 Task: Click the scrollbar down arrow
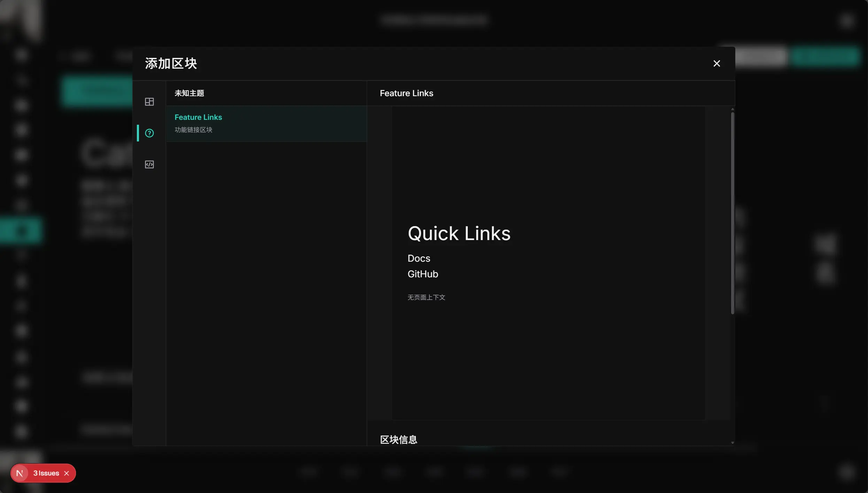pos(733,442)
